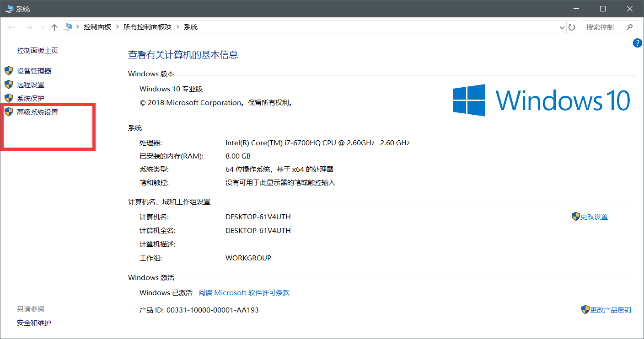Open 设备管理器 from the sidebar

point(34,71)
